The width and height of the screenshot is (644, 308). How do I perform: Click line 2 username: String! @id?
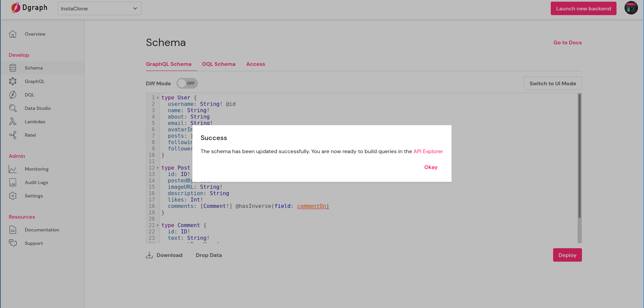pyautogui.click(x=202, y=104)
